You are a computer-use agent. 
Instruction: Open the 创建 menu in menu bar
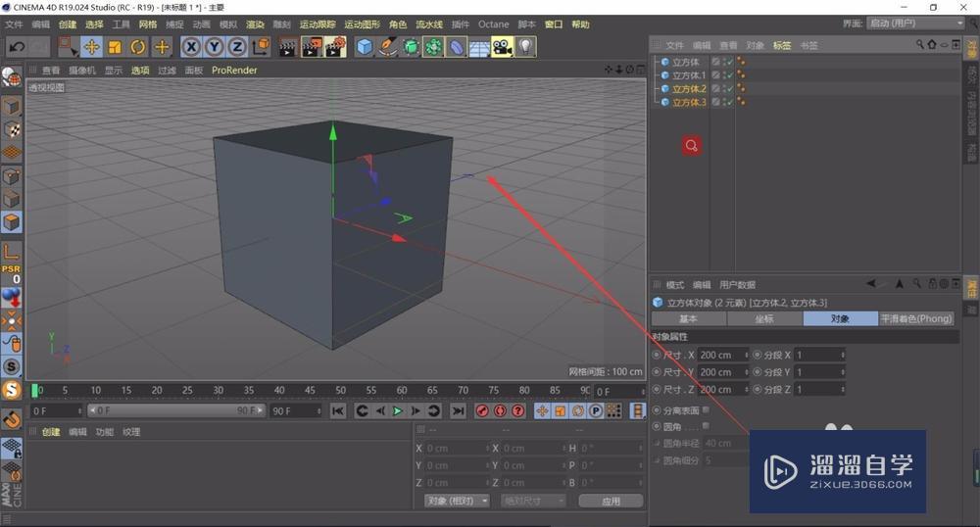(x=68, y=24)
